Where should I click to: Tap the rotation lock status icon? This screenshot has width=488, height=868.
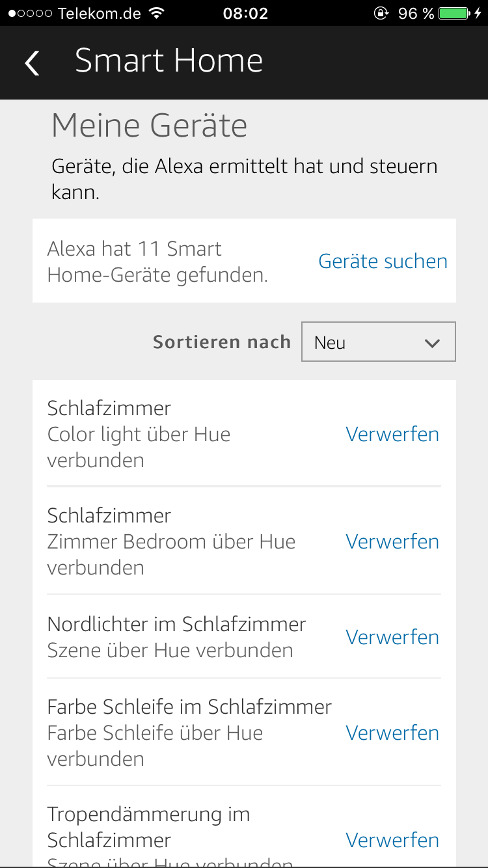click(381, 13)
